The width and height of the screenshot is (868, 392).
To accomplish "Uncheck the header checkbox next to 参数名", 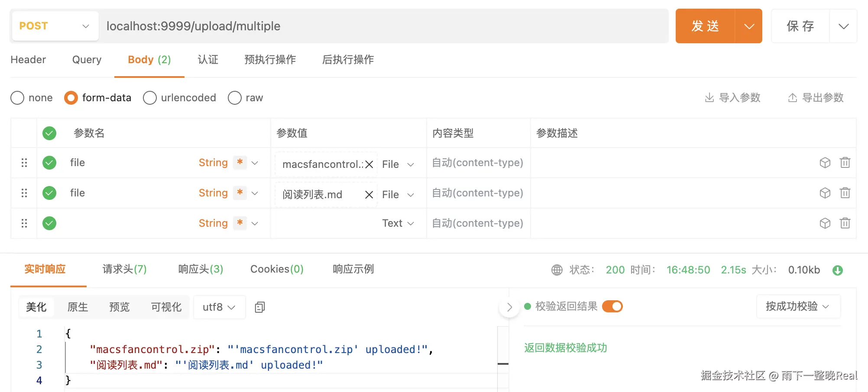I will [x=49, y=133].
